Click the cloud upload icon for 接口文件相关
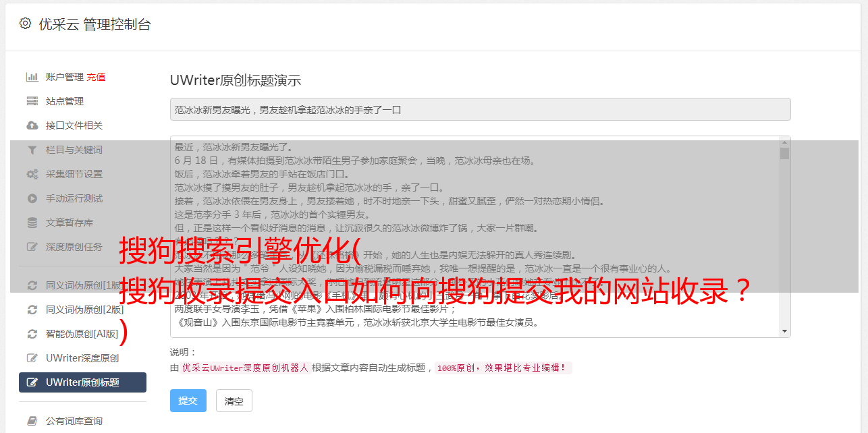Screen dimensions: 868x433 coord(32,125)
